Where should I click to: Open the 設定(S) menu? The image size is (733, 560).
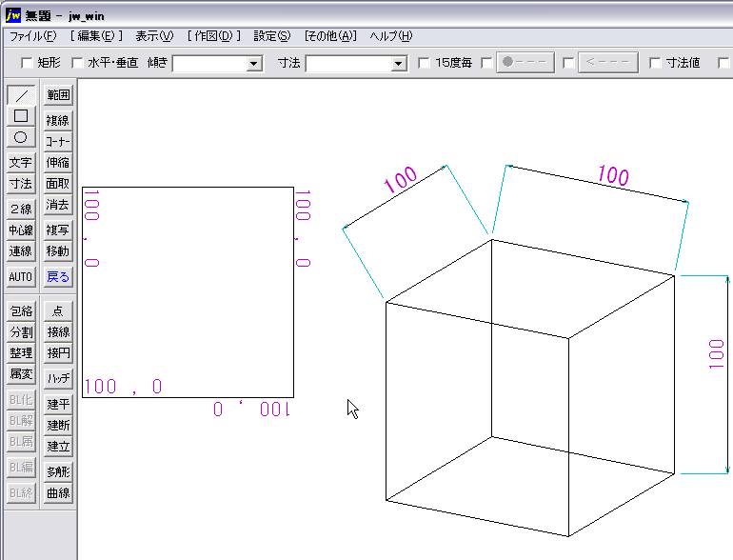pyautogui.click(x=271, y=36)
